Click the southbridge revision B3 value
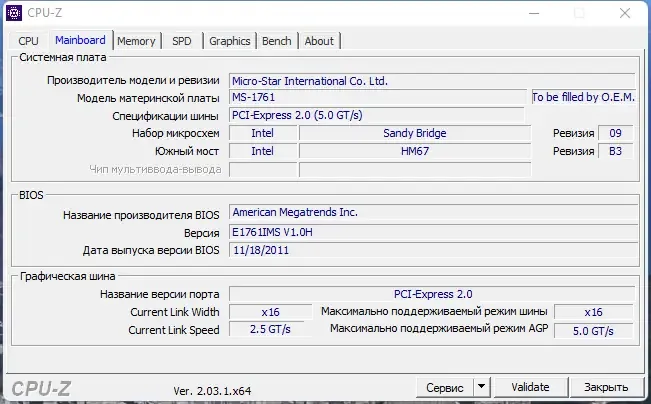This screenshot has width=651, height=404. (615, 151)
